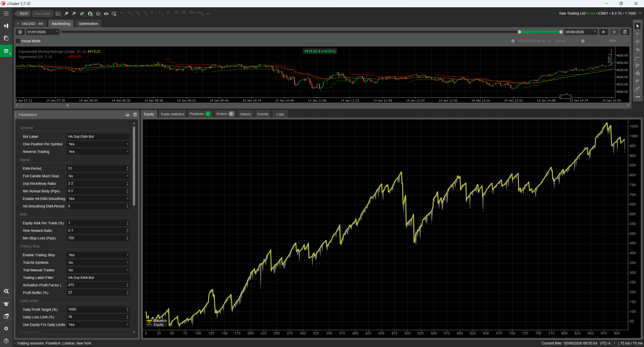Toggle the chart viewing options eye icon
This screenshot has width=644, height=347.
[106, 14]
